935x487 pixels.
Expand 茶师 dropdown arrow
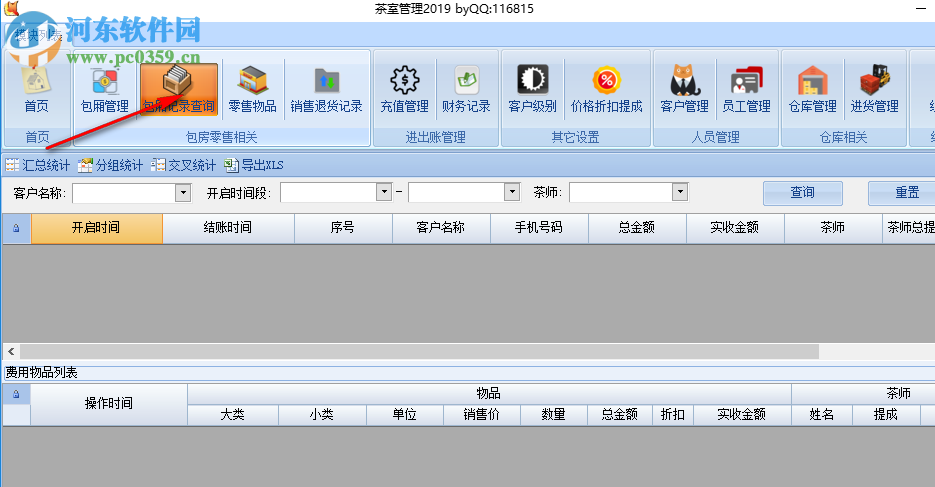[x=680, y=192]
